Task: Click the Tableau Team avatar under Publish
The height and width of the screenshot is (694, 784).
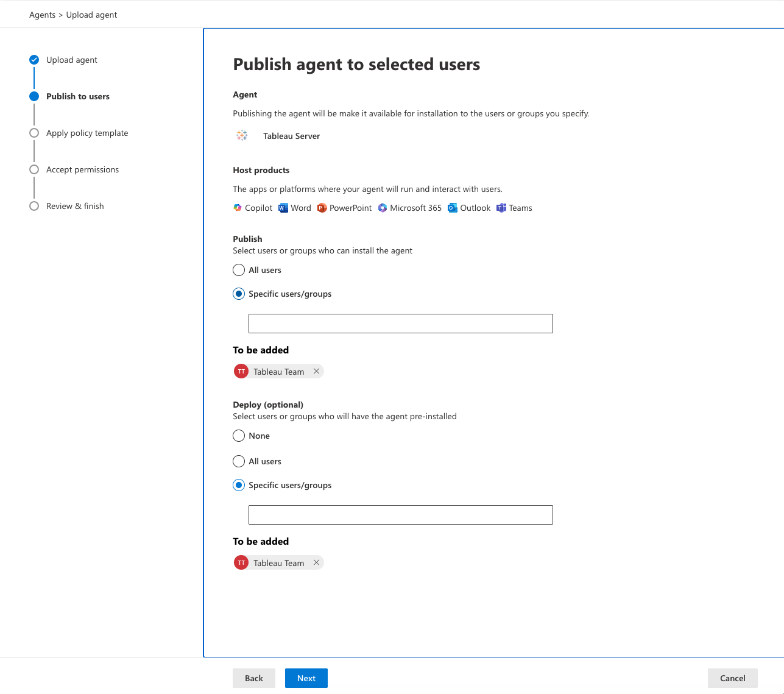Action: [x=241, y=371]
